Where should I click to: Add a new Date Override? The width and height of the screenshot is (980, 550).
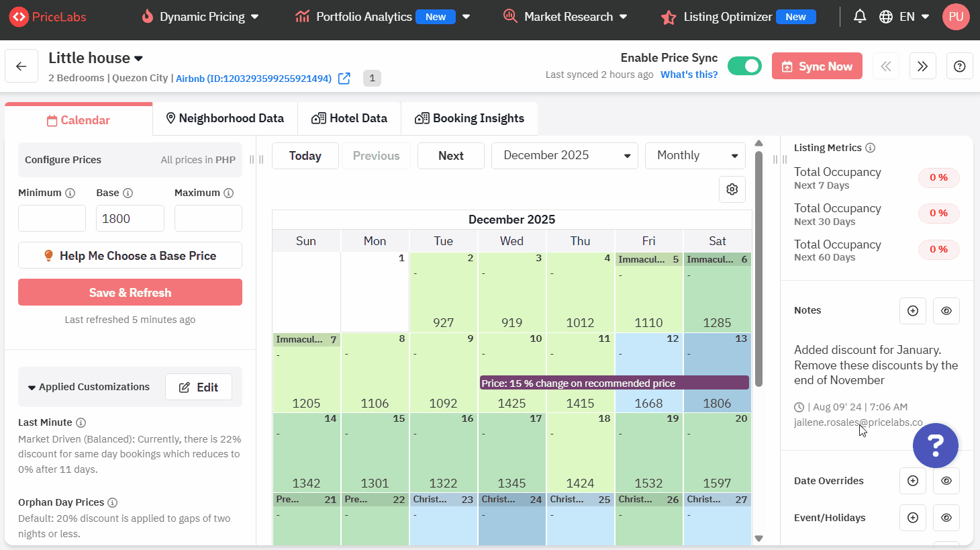tap(912, 481)
